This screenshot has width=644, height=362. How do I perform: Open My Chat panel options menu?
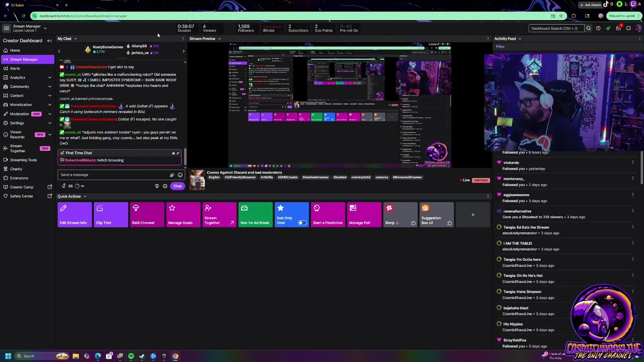click(x=183, y=39)
